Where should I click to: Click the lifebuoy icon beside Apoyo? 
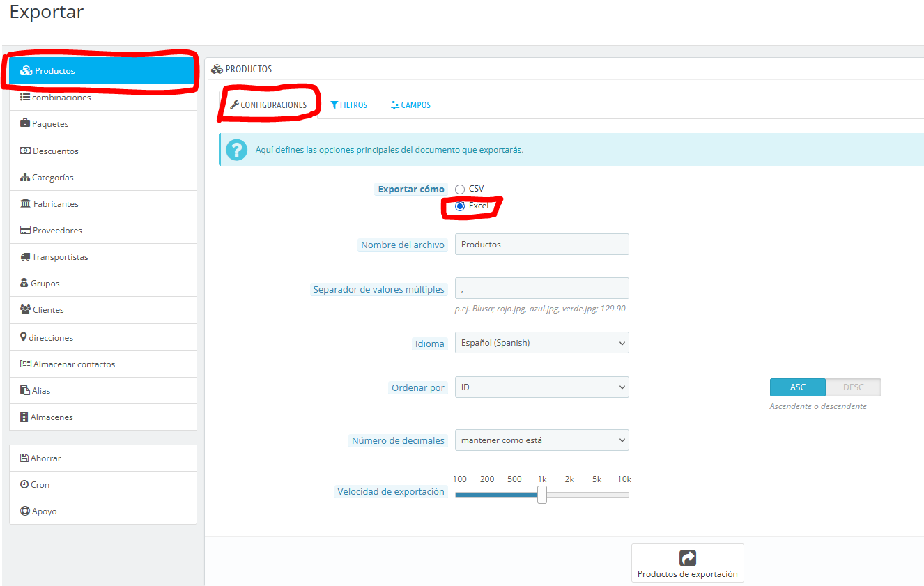click(24, 511)
